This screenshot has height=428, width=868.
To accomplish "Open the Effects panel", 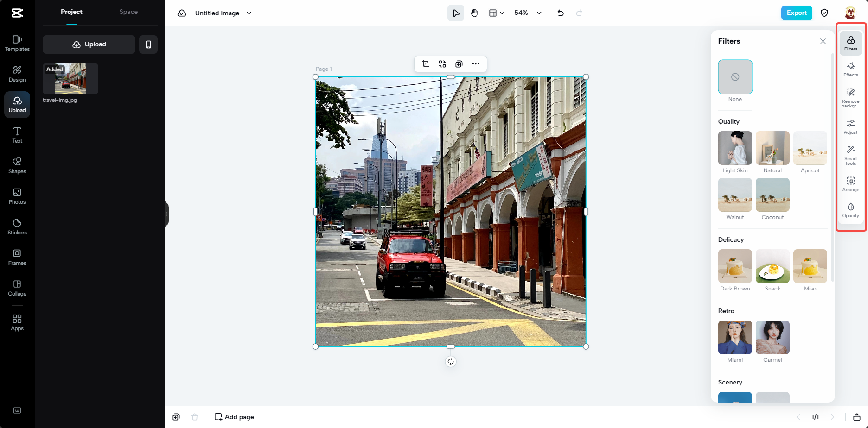I will [850, 69].
